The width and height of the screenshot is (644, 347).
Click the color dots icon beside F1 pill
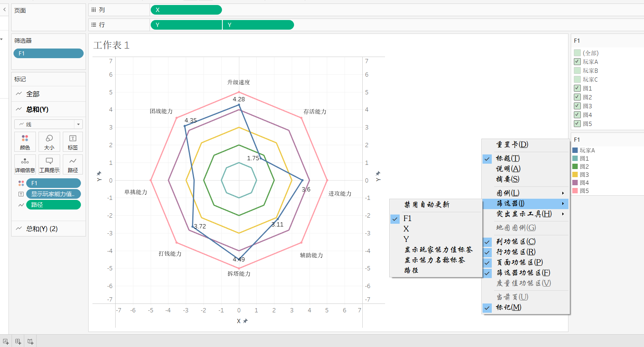[21, 183]
